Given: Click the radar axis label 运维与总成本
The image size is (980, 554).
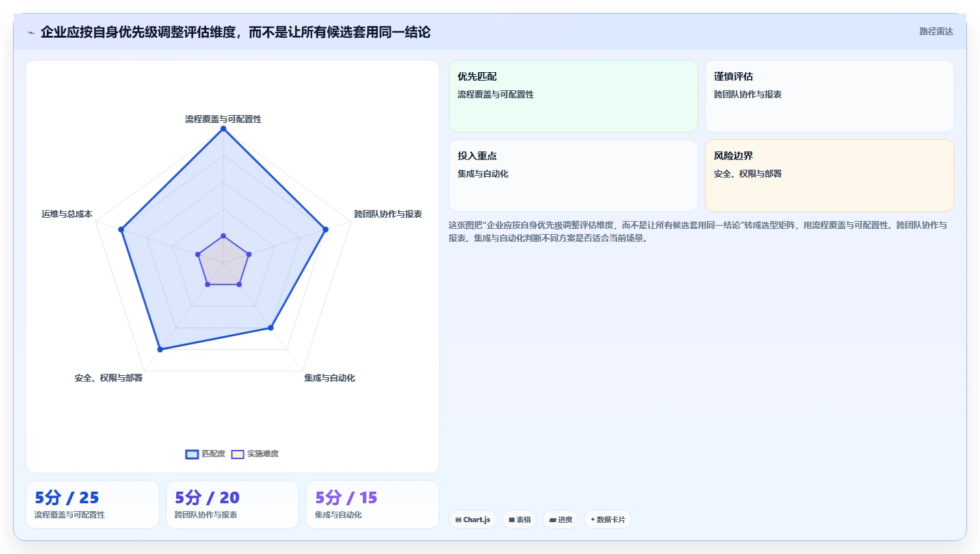Looking at the screenshot, I should tap(67, 214).
